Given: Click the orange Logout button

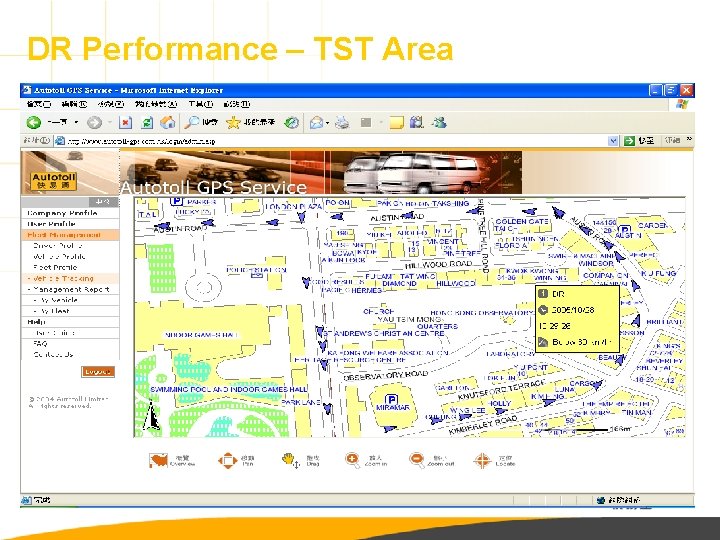Looking at the screenshot, I should tap(98, 372).
